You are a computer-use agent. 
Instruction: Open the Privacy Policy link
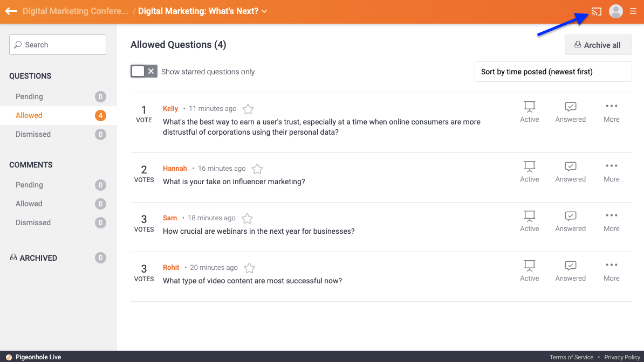622,357
